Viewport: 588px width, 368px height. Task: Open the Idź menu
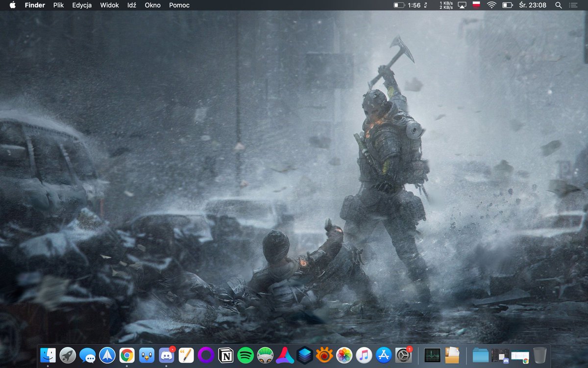pyautogui.click(x=132, y=5)
